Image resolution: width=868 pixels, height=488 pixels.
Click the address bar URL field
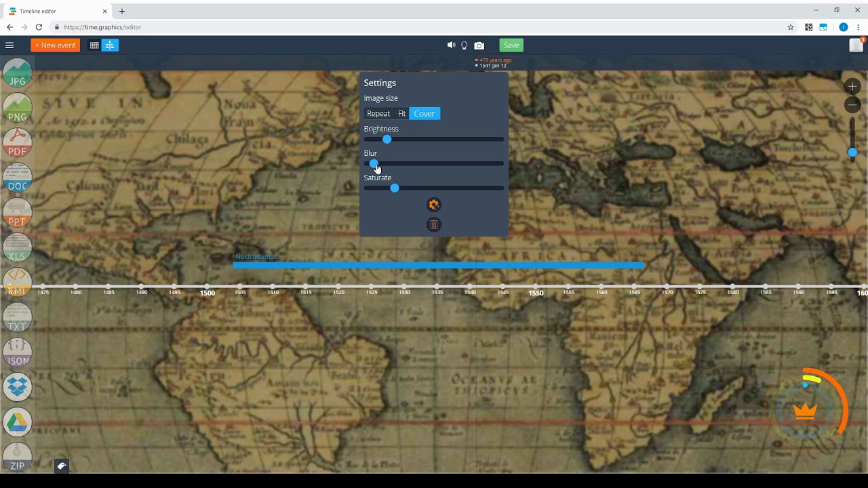tap(417, 27)
